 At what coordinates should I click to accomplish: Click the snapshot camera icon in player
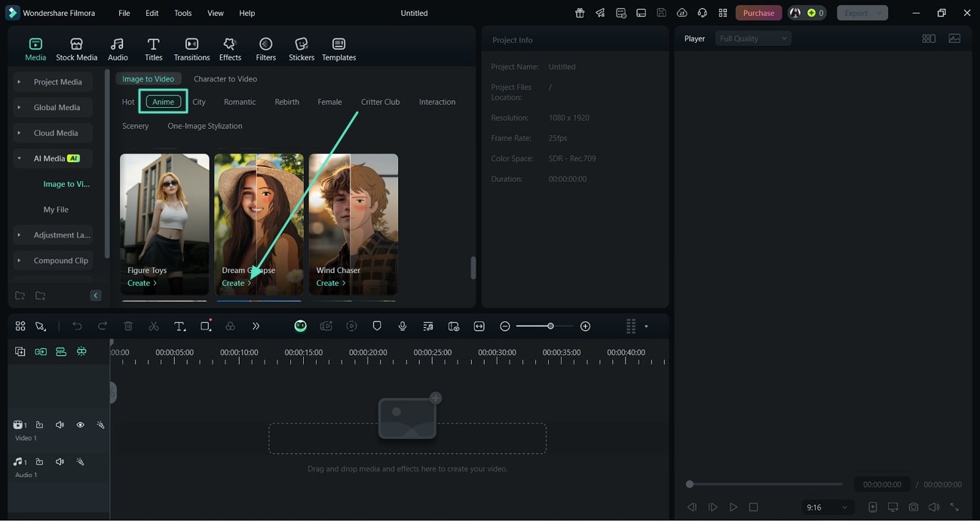[914, 507]
